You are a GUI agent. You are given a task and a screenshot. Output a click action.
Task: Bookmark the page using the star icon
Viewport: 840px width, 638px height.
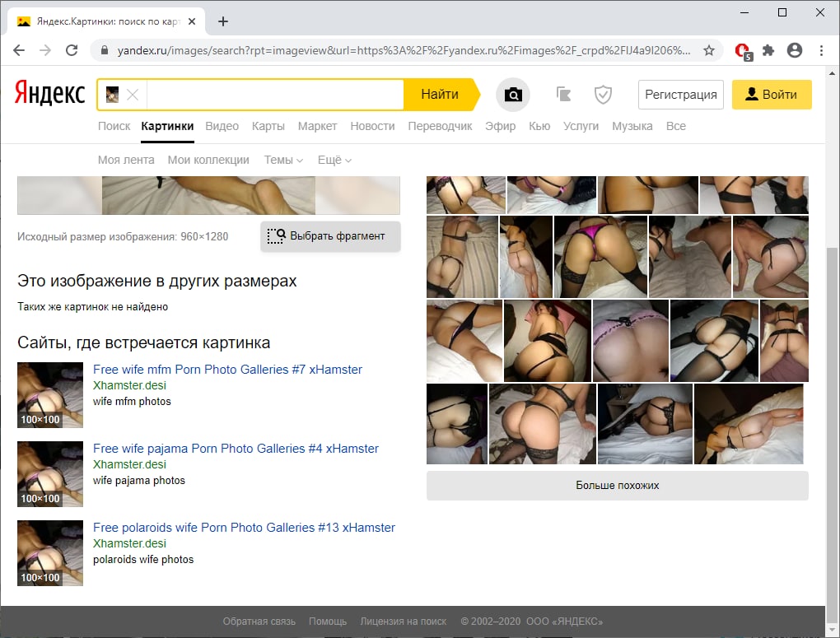[x=708, y=49]
